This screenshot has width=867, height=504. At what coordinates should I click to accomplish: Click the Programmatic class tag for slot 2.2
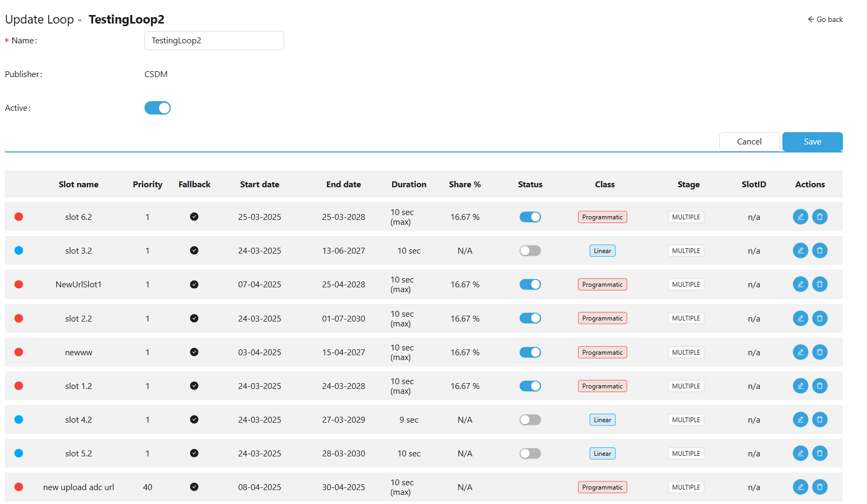click(x=602, y=318)
